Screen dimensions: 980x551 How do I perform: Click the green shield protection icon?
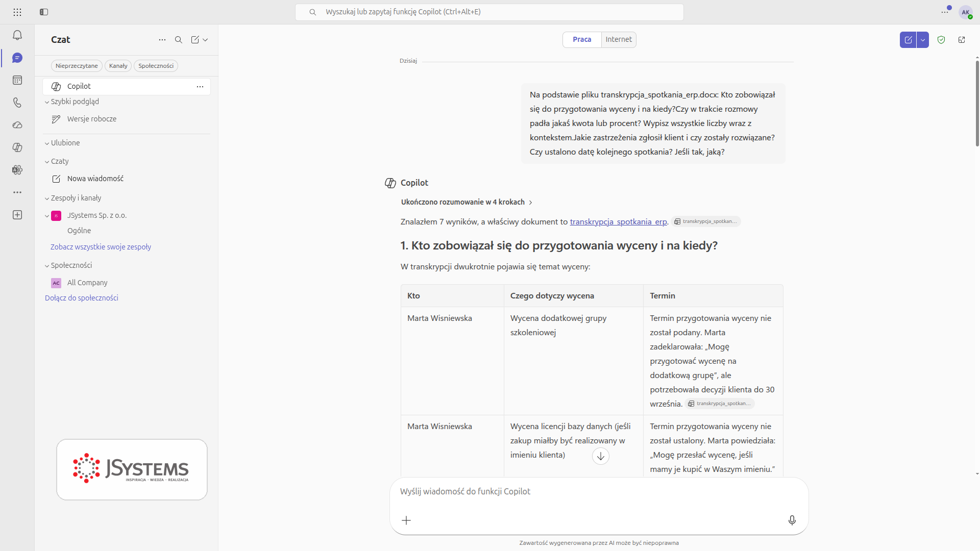941,40
